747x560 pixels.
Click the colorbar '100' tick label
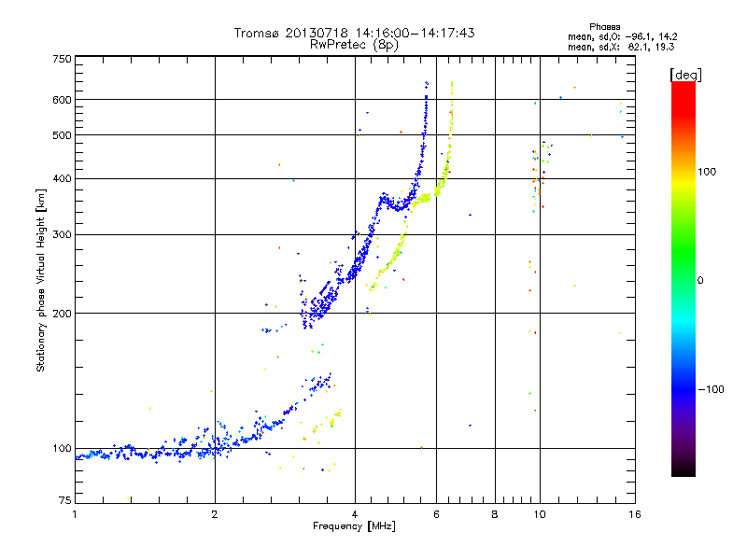(707, 172)
